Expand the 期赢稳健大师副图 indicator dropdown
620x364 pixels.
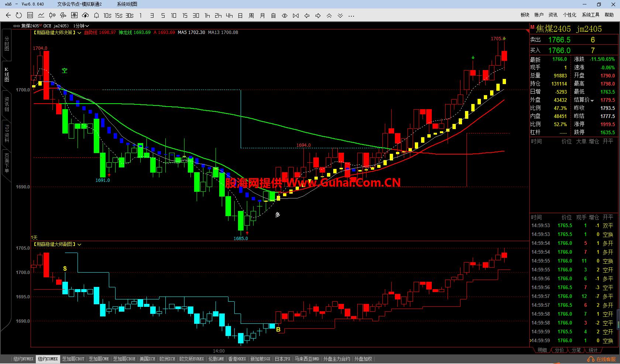(79, 245)
